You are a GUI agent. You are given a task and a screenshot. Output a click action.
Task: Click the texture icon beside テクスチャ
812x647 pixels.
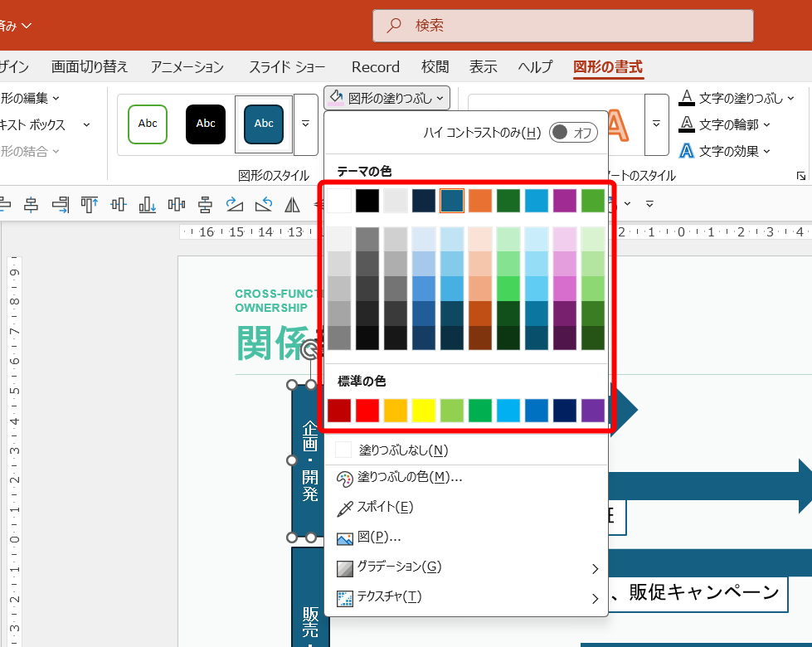[344, 598]
